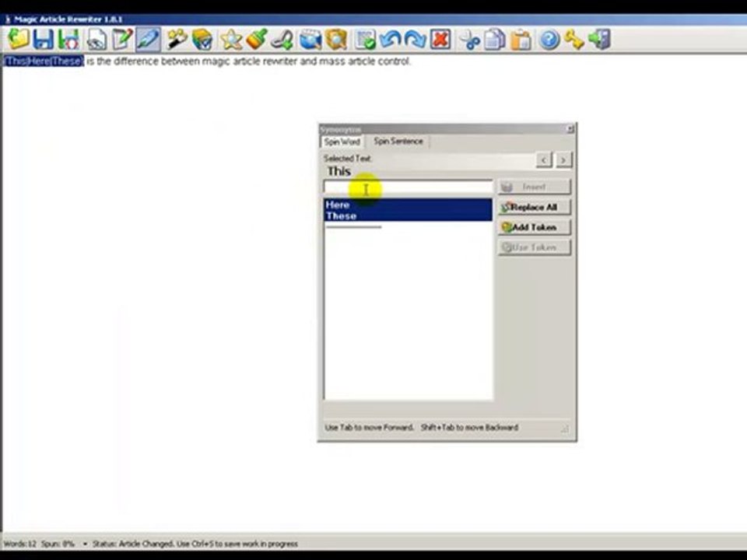The width and height of the screenshot is (747, 560).
Task: Switch to the Spin Sentence tab
Action: pos(398,142)
